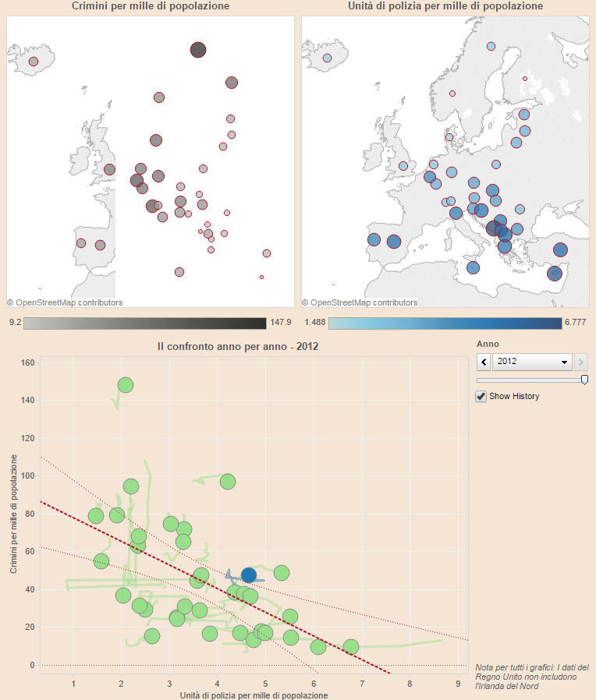Screen dimensions: 596x700
Task: Click Iceland's circle on the crime map
Action: (x=34, y=62)
